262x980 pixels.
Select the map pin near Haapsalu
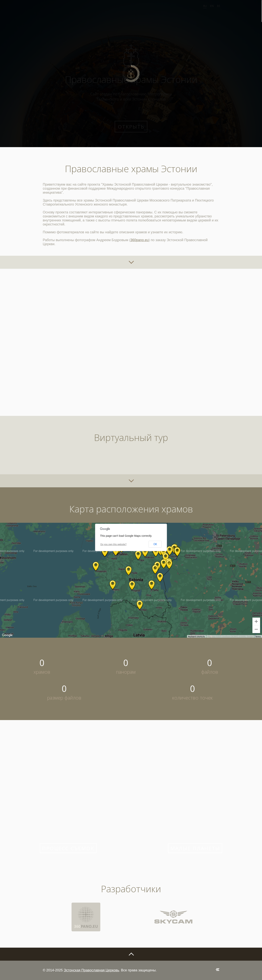[x=96, y=566]
